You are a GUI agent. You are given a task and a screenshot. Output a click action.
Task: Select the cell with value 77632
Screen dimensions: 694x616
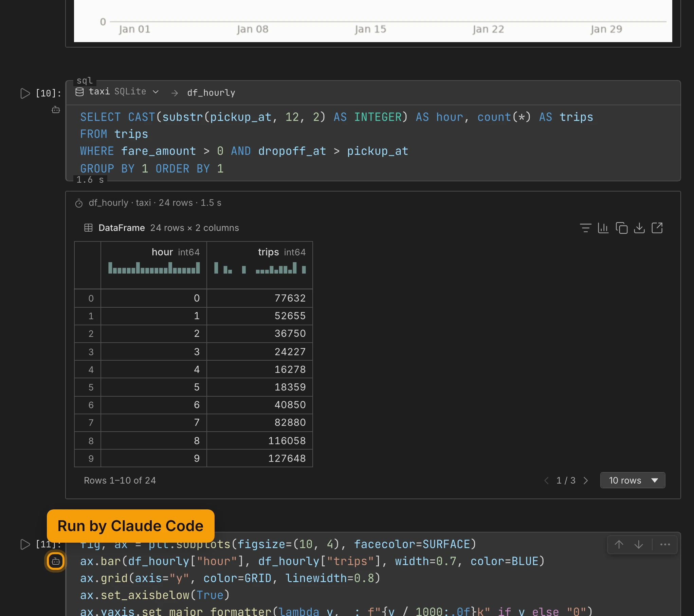tap(260, 298)
